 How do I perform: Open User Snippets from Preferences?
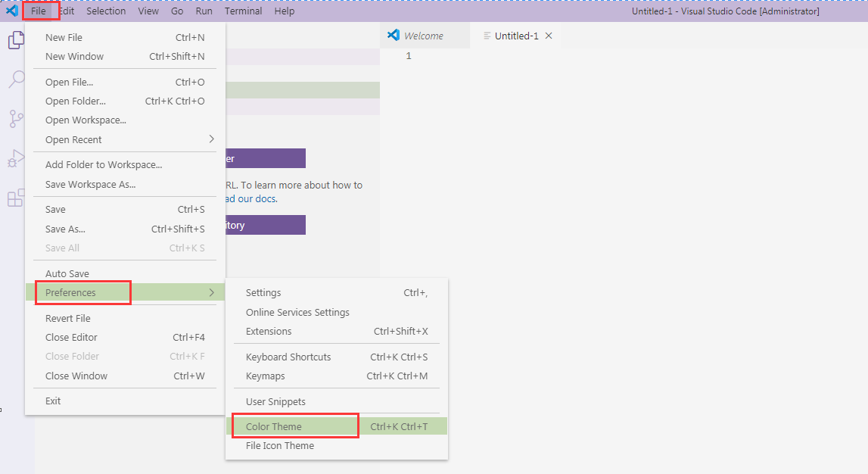point(337,401)
